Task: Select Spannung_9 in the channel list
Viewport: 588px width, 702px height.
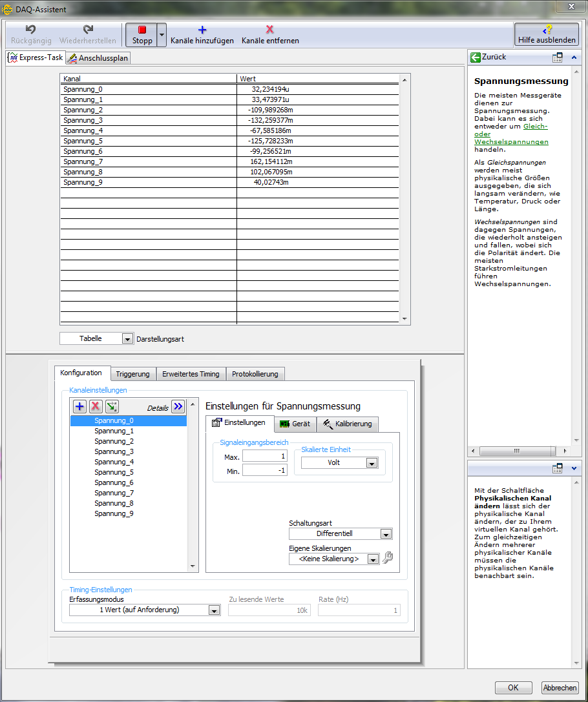Action: [x=128, y=513]
